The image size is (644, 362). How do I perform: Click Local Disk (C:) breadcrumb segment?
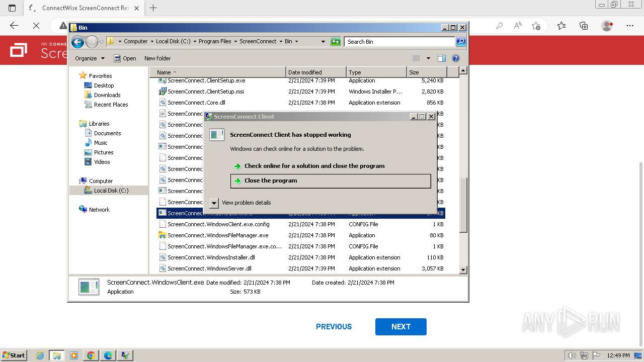click(x=173, y=41)
